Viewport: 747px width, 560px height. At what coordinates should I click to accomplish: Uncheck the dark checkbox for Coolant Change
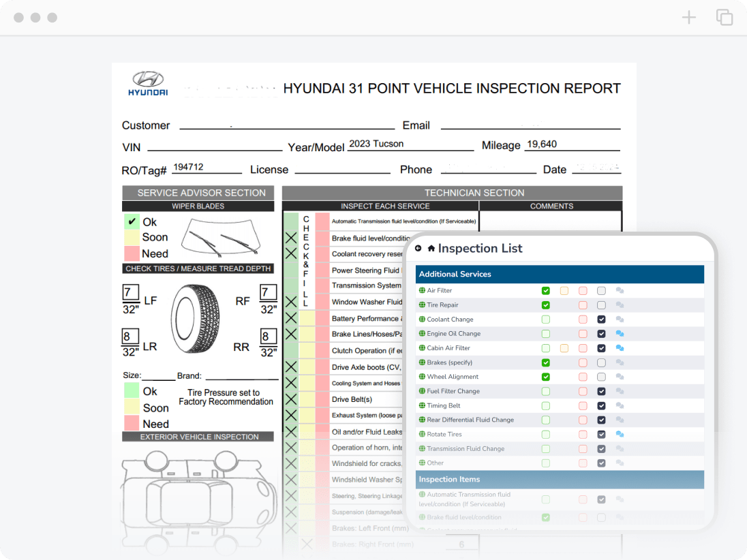(x=601, y=320)
